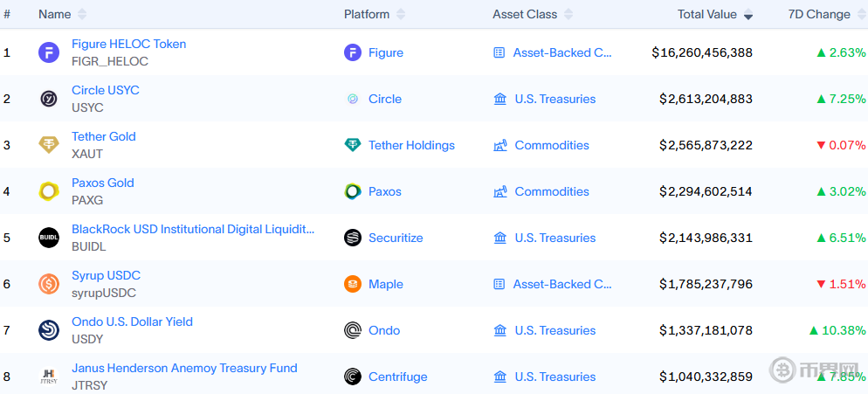Click the Tether Gold token logo icon
Screen dimensions: 868x394
[49, 145]
